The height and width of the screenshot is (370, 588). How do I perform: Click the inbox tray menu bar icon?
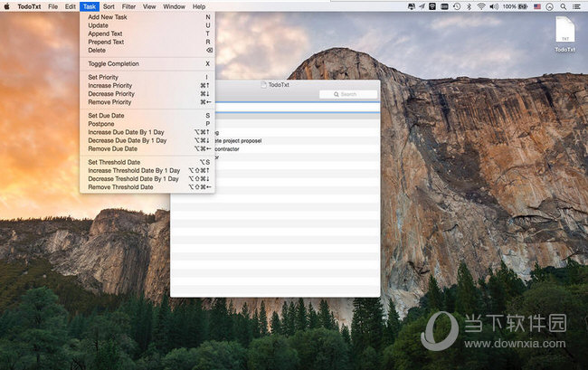(412, 6)
